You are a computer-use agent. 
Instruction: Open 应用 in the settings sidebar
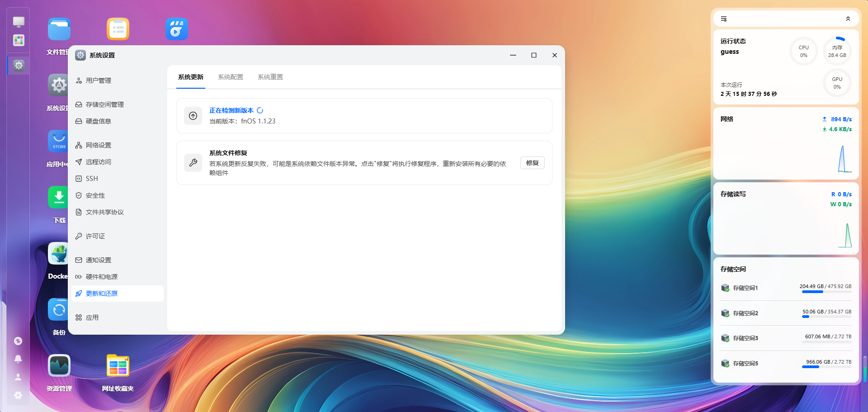[118, 317]
